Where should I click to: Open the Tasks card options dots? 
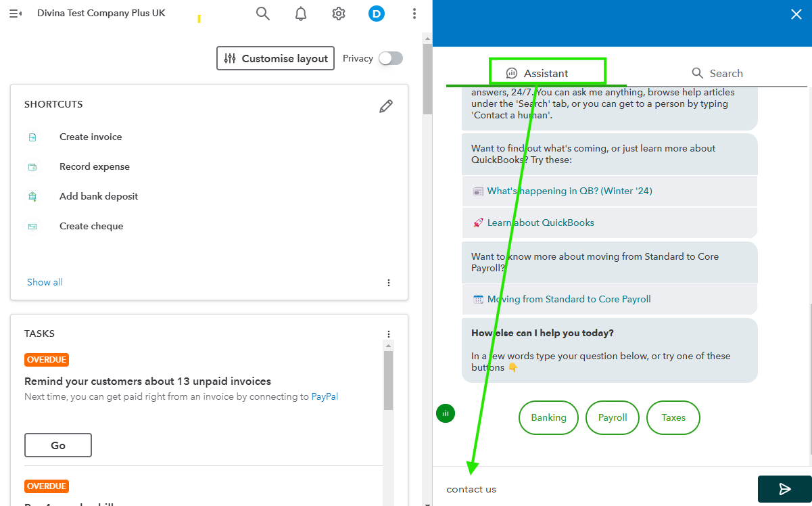389,334
